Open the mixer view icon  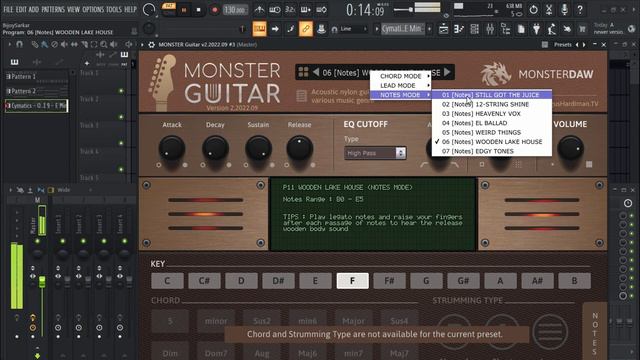coord(490,29)
